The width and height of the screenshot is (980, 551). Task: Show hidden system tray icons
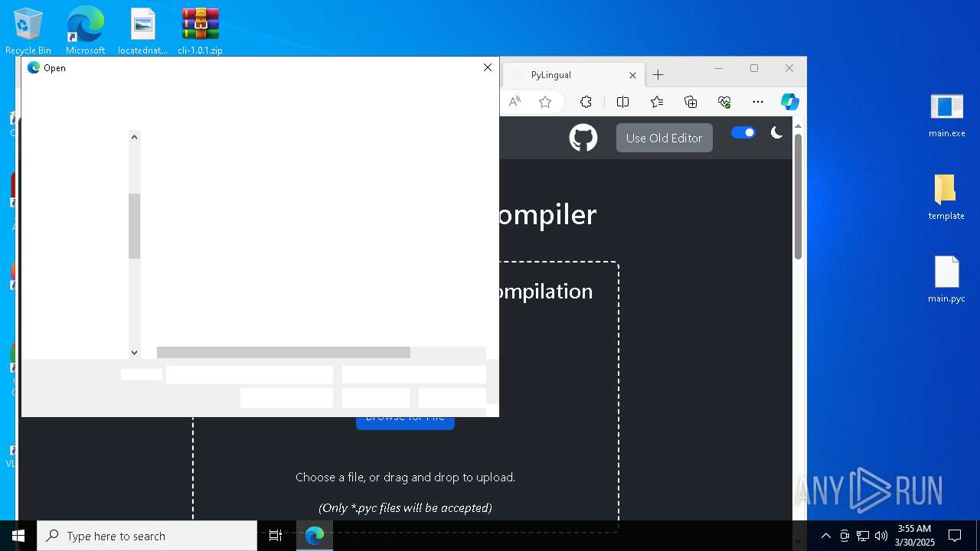pyautogui.click(x=825, y=536)
